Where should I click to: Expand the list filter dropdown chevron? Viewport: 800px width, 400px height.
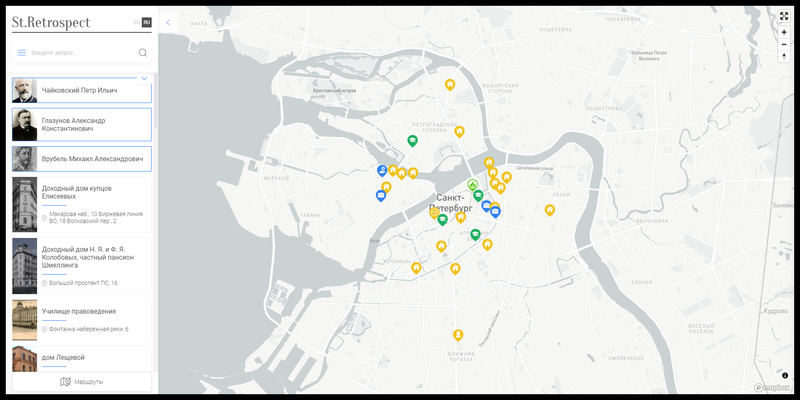[144, 78]
